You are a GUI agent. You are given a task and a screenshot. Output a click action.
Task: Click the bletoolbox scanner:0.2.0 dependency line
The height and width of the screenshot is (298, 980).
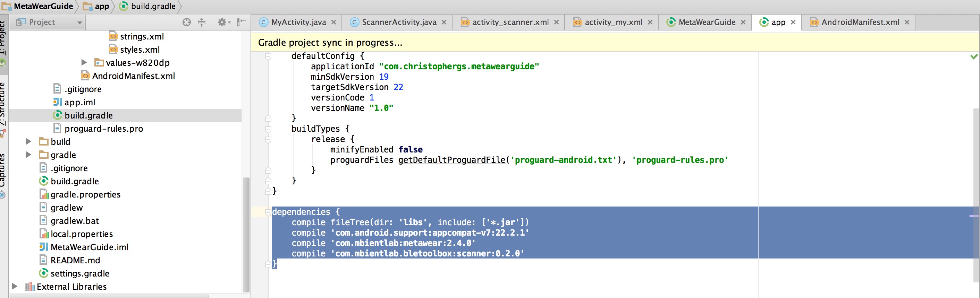tap(408, 254)
